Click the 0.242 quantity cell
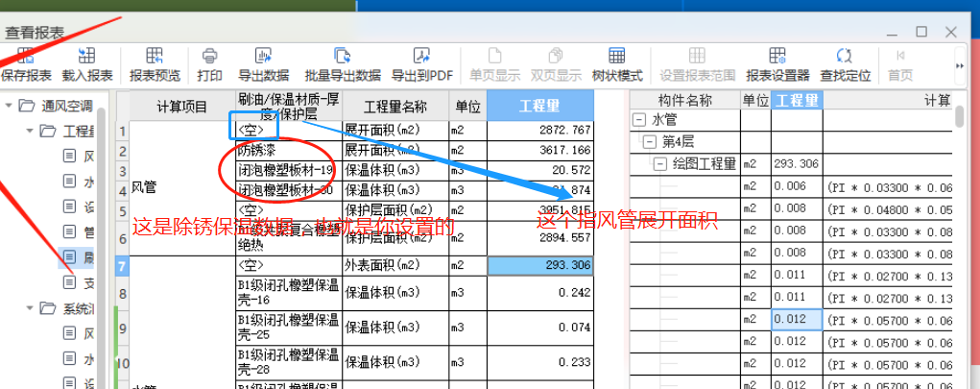The image size is (980, 389). (540, 293)
